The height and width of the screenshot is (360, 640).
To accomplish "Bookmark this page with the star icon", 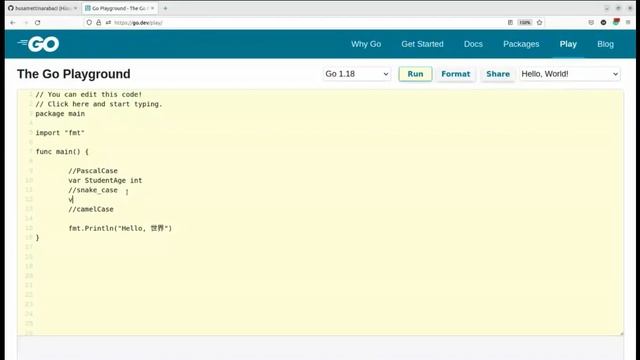I will coord(539,22).
